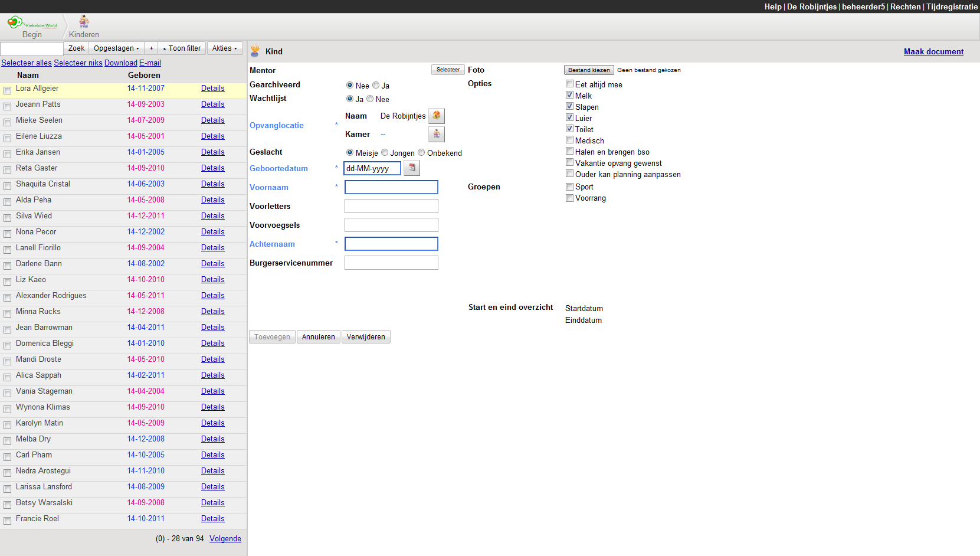Viewport: 980px width, 556px height.
Task: Expand the Akties dropdown menu
Action: point(224,48)
